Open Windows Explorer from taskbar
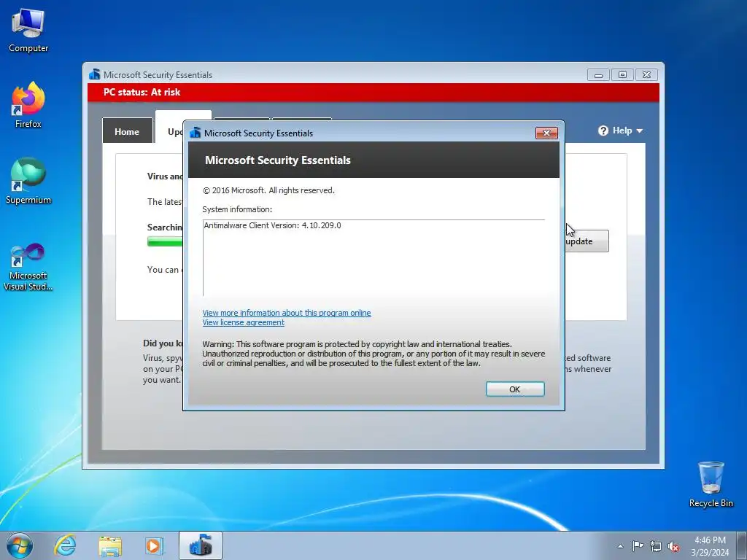Screen dimensions: 747x560 (x=110, y=545)
